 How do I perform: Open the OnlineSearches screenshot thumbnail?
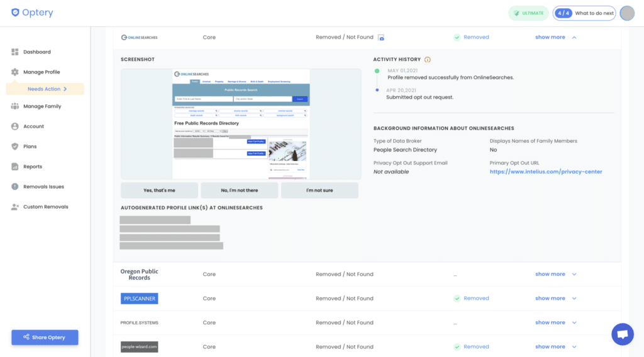241,124
